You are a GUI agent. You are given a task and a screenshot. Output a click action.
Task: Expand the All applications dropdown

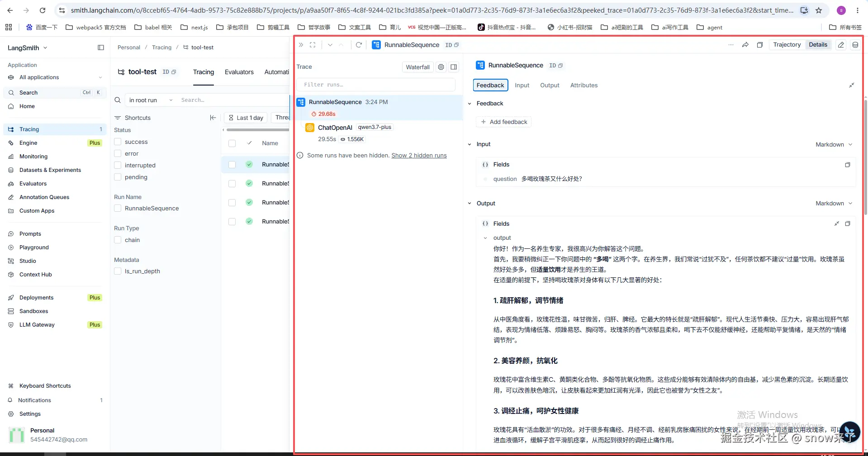55,77
